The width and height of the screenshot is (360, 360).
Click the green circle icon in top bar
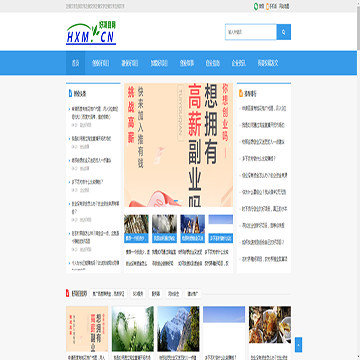click(256, 6)
